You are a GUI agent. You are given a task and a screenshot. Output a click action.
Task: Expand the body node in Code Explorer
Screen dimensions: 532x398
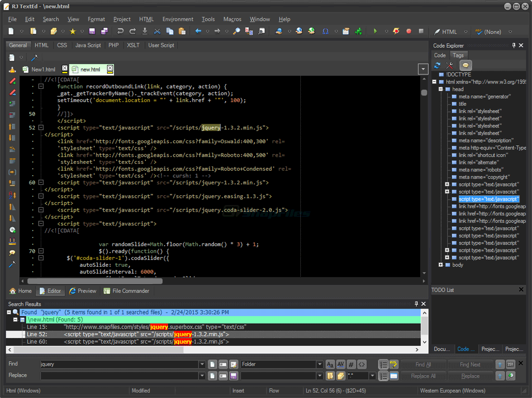click(x=441, y=265)
